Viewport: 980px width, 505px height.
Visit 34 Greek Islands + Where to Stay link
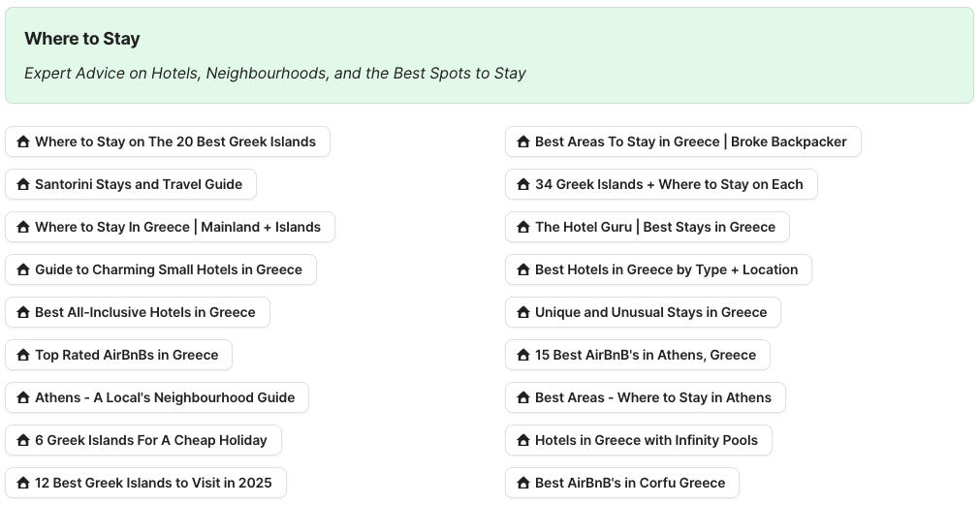669,184
